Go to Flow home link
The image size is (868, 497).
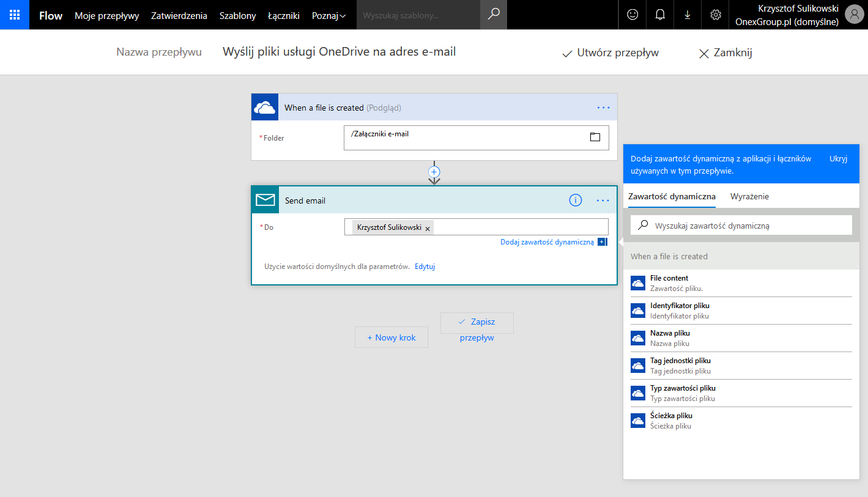51,16
